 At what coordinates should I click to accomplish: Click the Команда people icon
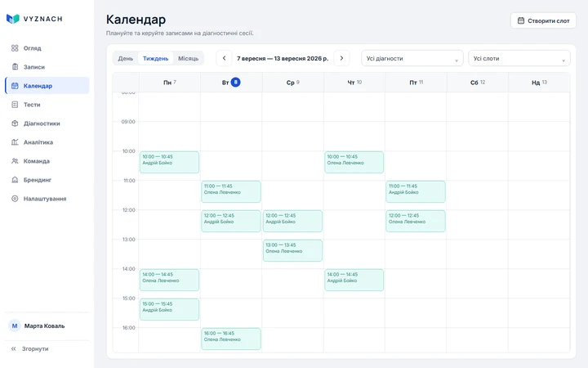pos(15,161)
